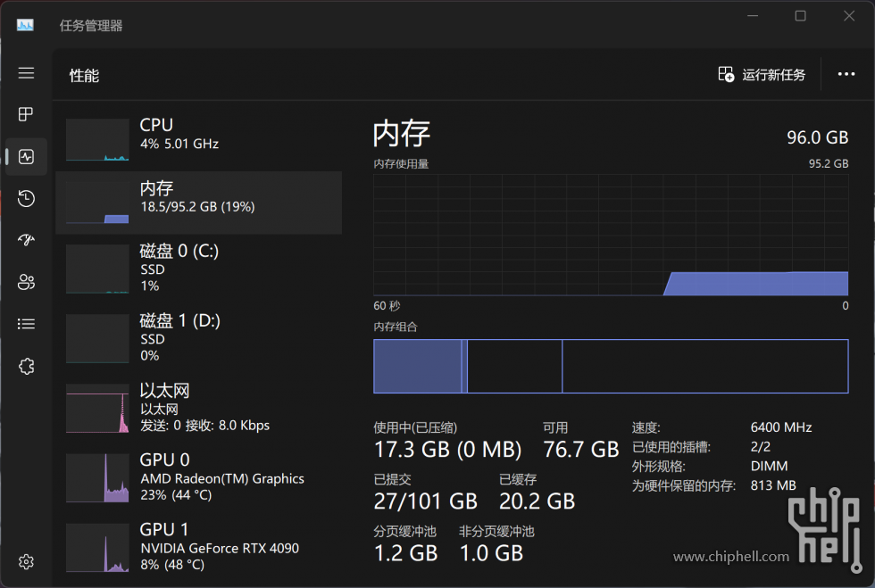The width and height of the screenshot is (875, 588).
Task: Open Task Manager settings gear
Action: coord(26,562)
